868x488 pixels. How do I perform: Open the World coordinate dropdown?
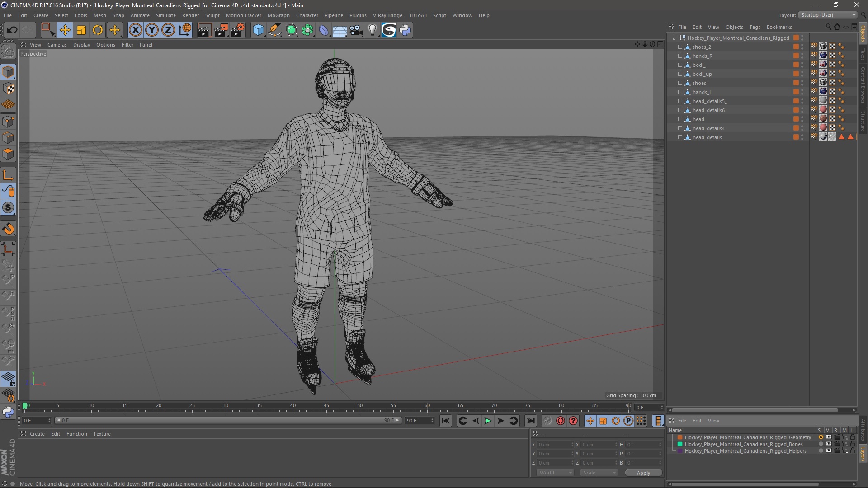point(555,473)
